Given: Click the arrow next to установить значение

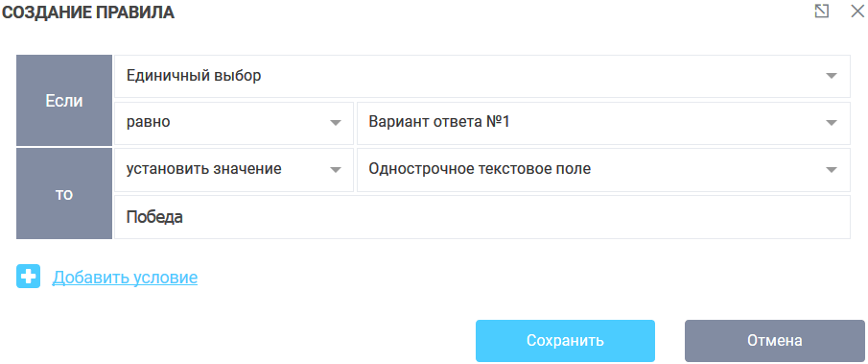Looking at the screenshot, I should pyautogui.click(x=336, y=170).
